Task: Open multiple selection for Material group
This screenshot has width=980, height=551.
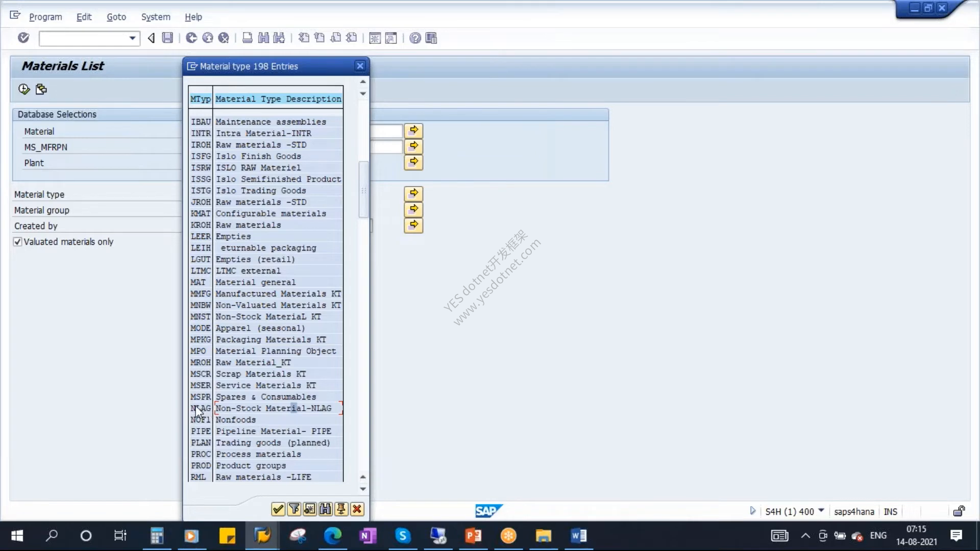Action: tap(413, 210)
